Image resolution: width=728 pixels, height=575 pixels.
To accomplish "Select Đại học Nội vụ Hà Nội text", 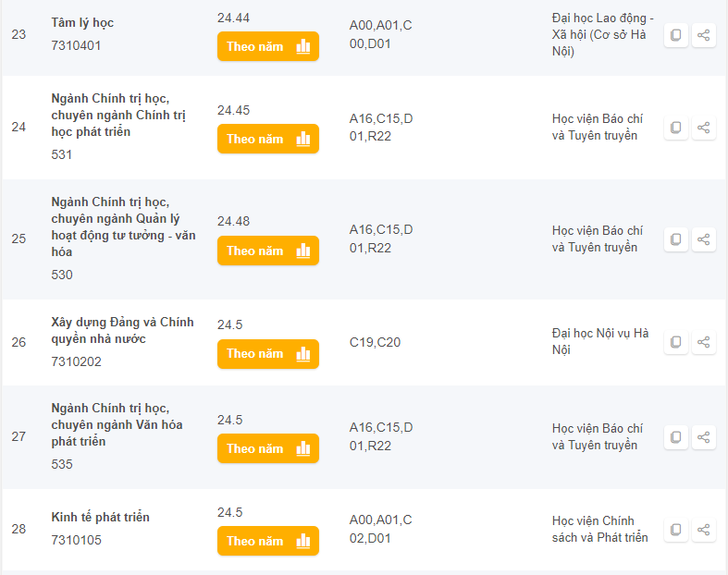I will (600, 341).
